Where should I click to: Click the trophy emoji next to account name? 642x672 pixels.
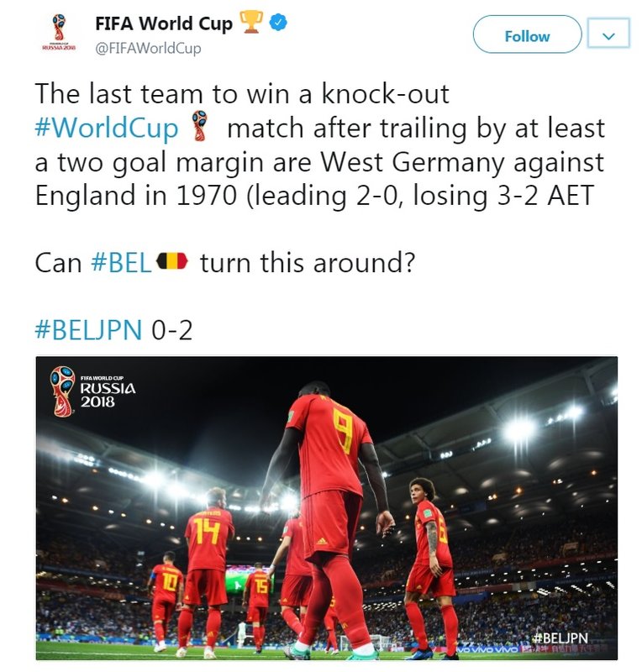pyautogui.click(x=251, y=23)
